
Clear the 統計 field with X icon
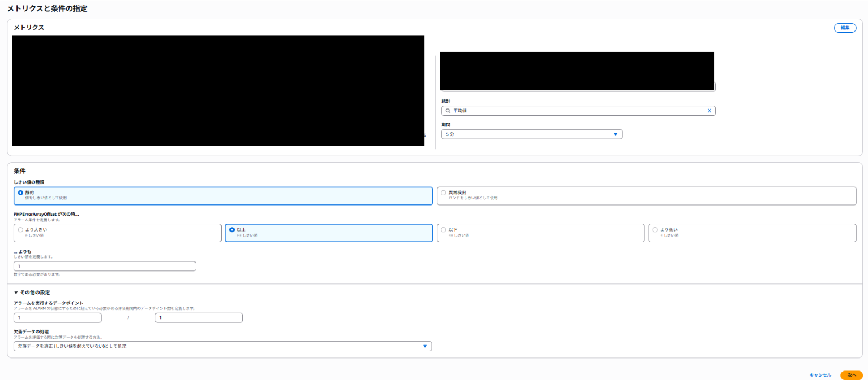point(709,111)
